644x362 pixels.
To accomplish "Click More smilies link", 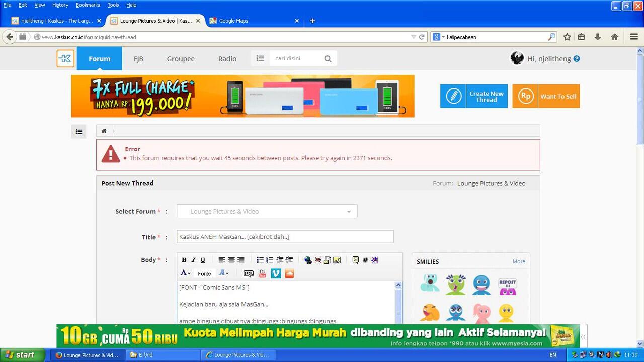I will point(519,261).
